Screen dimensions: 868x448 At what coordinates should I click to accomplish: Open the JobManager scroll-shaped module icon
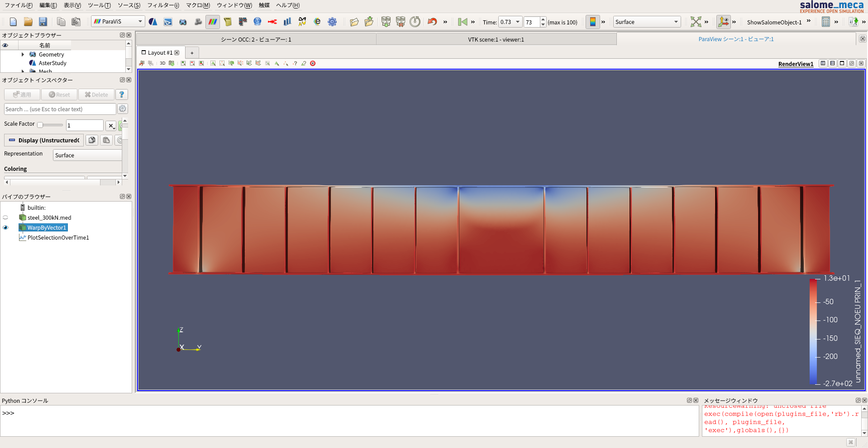(228, 22)
